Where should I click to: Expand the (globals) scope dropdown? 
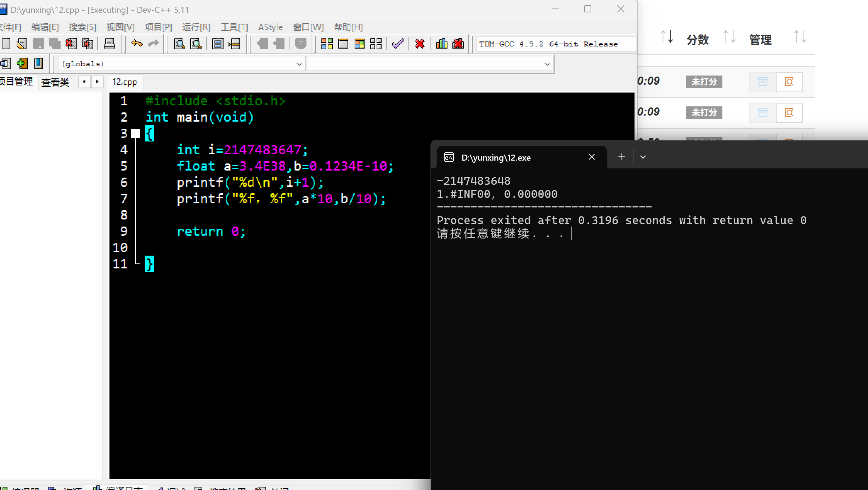(299, 64)
